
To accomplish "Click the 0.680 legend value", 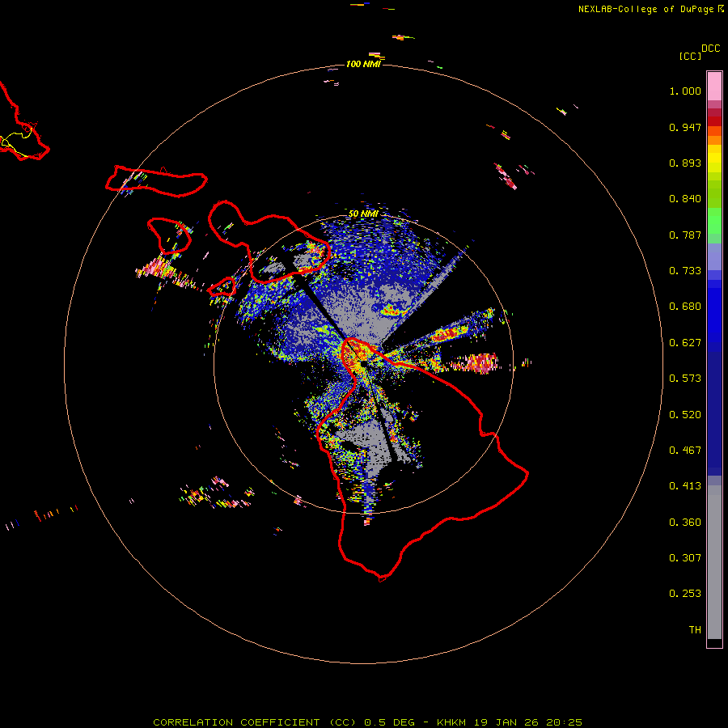I will [685, 307].
